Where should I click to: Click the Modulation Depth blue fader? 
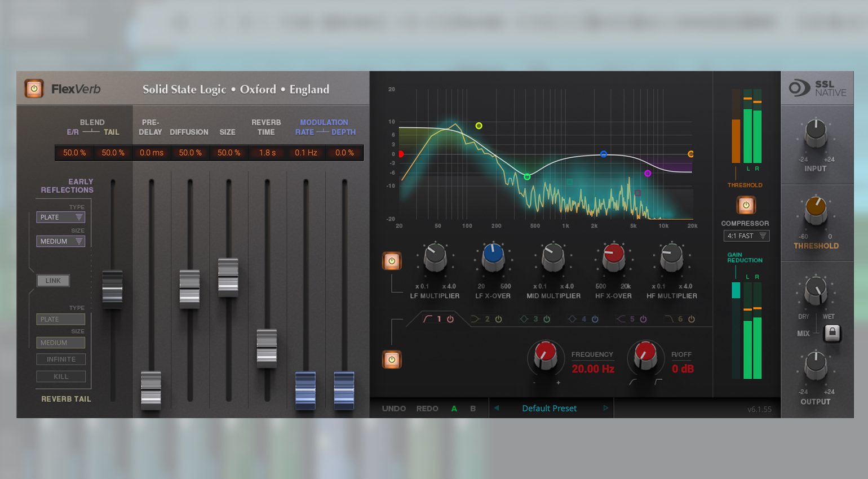(344, 390)
